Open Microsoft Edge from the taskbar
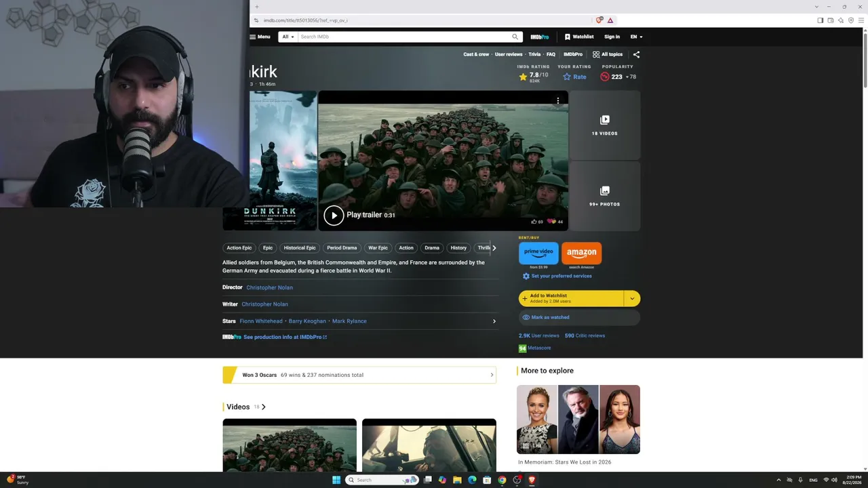The image size is (868, 488). pos(472,480)
